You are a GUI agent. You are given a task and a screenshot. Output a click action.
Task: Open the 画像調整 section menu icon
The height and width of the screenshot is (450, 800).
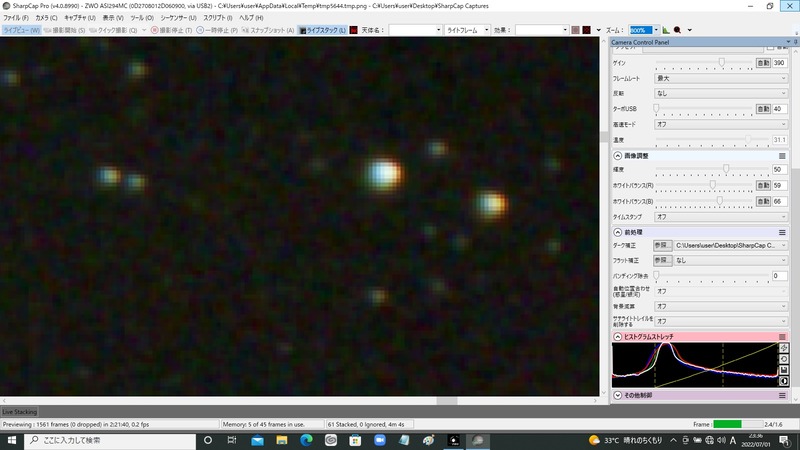(x=782, y=156)
